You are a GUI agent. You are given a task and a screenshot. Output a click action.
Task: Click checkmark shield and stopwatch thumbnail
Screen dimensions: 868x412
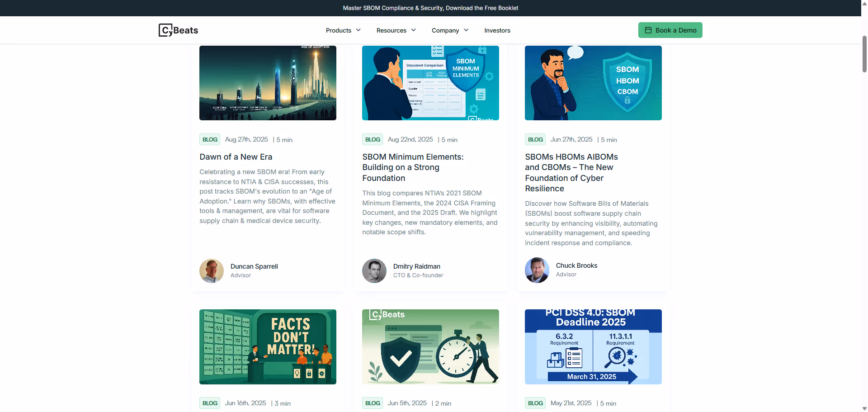pyautogui.click(x=430, y=347)
